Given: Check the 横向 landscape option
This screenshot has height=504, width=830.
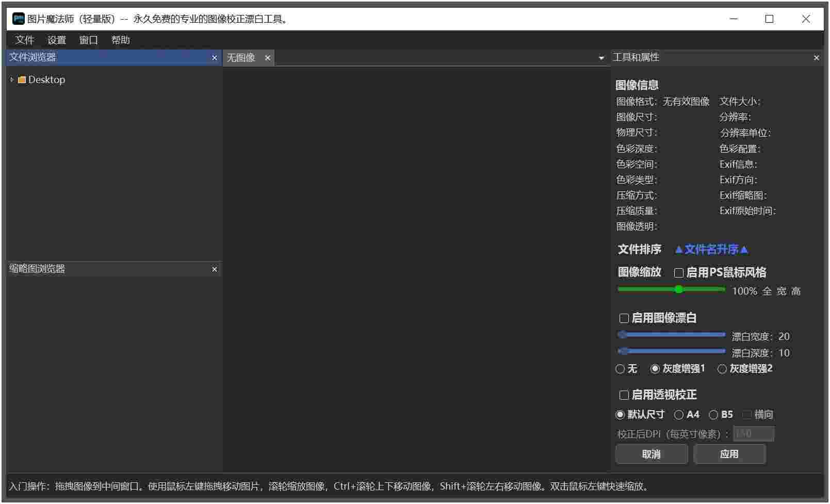Looking at the screenshot, I should point(747,414).
